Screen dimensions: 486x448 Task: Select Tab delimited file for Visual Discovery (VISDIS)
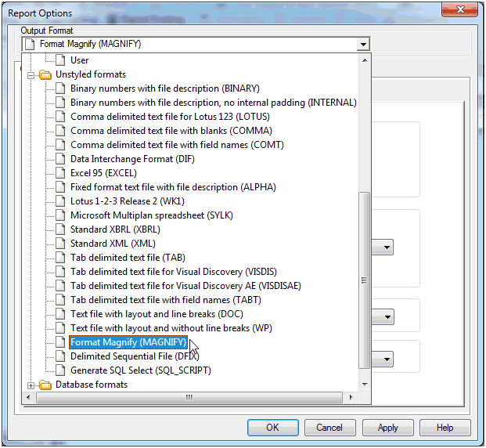174,272
